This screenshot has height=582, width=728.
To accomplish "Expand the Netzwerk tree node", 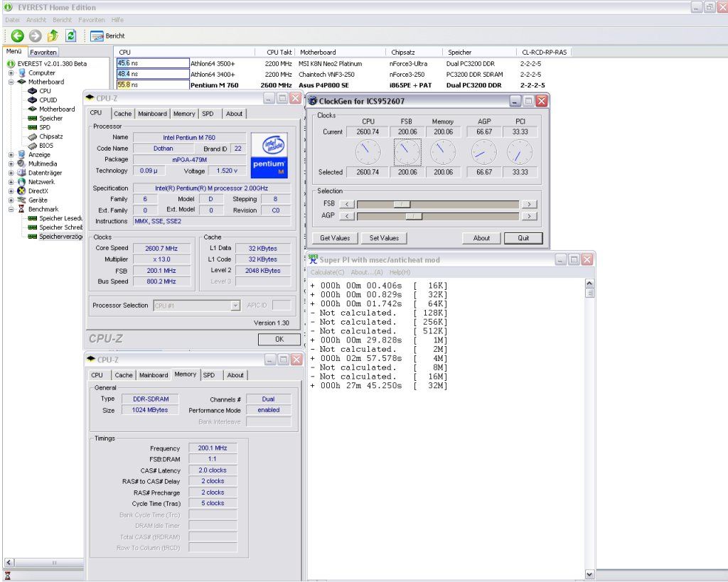I will [x=11, y=182].
